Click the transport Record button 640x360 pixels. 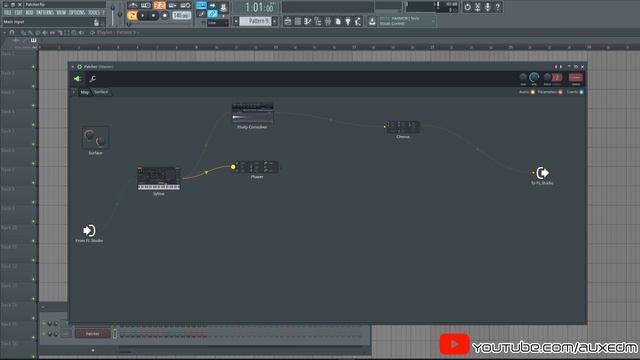164,16
